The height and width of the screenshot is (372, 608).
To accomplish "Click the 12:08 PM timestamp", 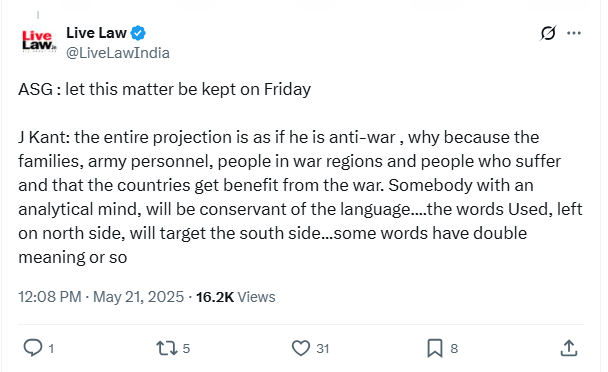I will pyautogui.click(x=50, y=297).
